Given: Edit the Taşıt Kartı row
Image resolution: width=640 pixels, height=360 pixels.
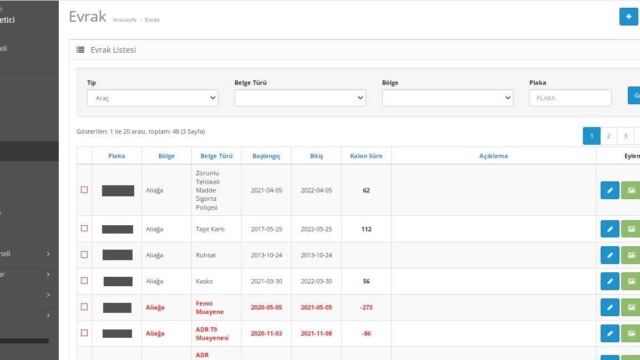Looking at the screenshot, I should pyautogui.click(x=610, y=229).
